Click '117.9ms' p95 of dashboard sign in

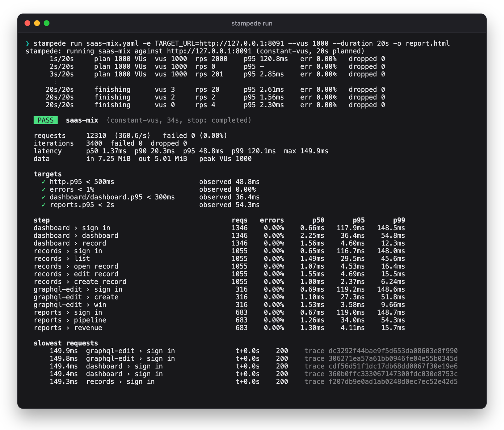pyautogui.click(x=351, y=228)
